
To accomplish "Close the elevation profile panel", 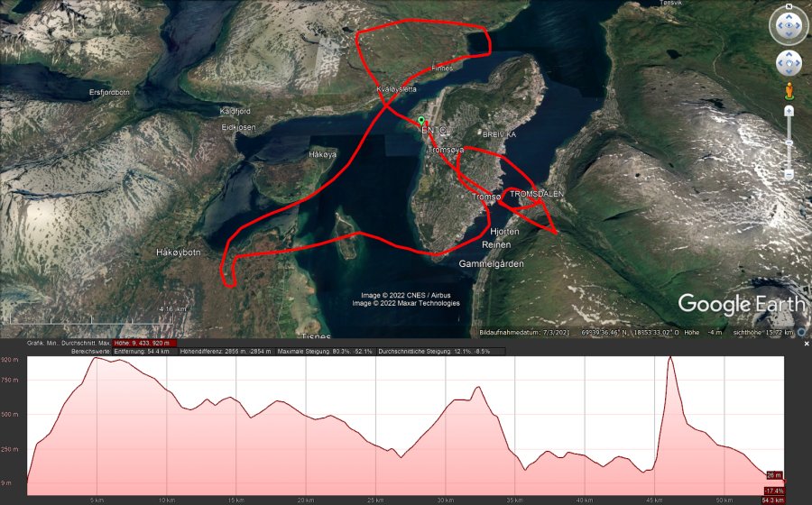I will (807, 344).
